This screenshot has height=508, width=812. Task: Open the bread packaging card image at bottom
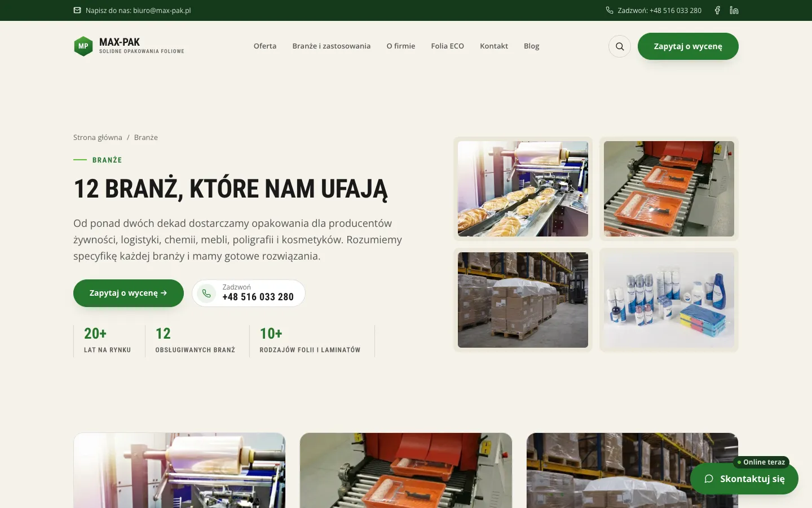pyautogui.click(x=179, y=471)
